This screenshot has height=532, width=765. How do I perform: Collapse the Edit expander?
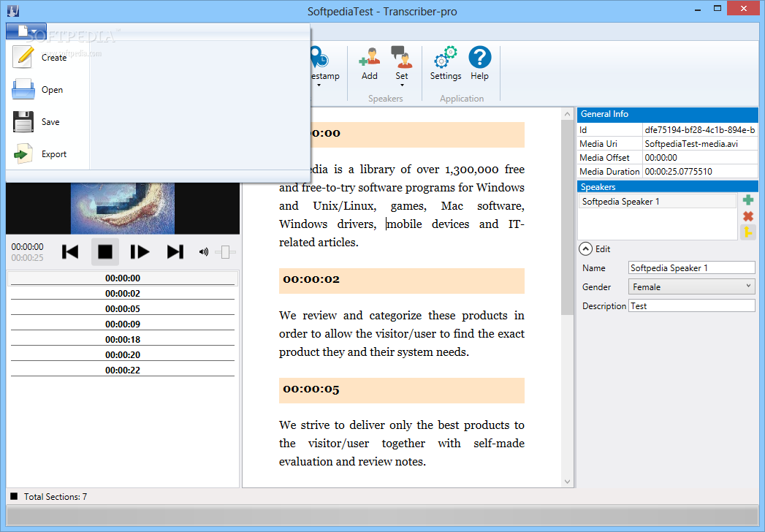585,249
